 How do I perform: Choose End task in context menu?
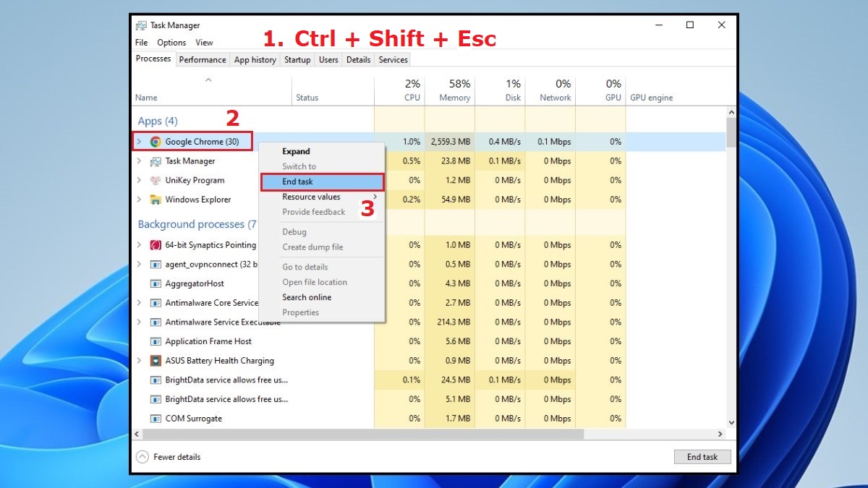click(322, 181)
